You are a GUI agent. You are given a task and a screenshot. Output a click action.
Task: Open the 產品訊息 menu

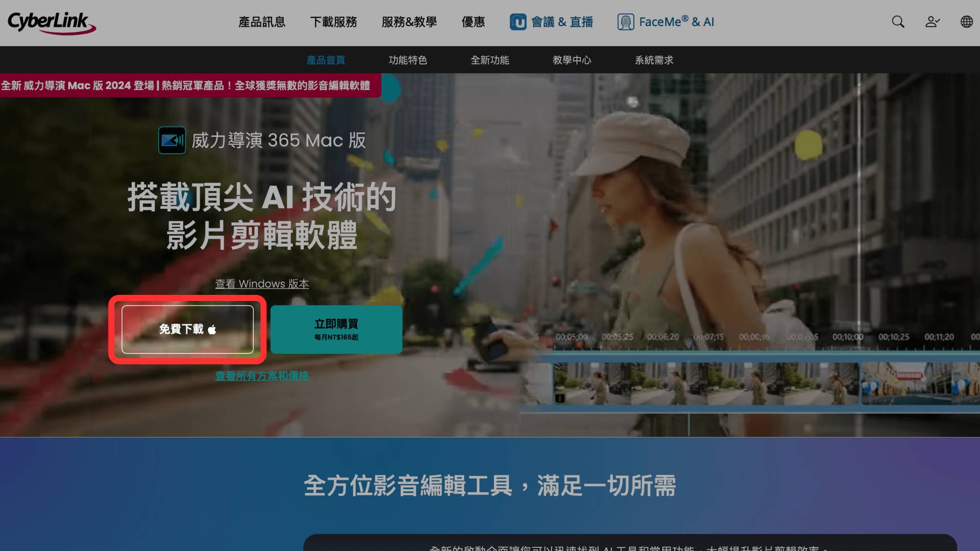click(262, 22)
